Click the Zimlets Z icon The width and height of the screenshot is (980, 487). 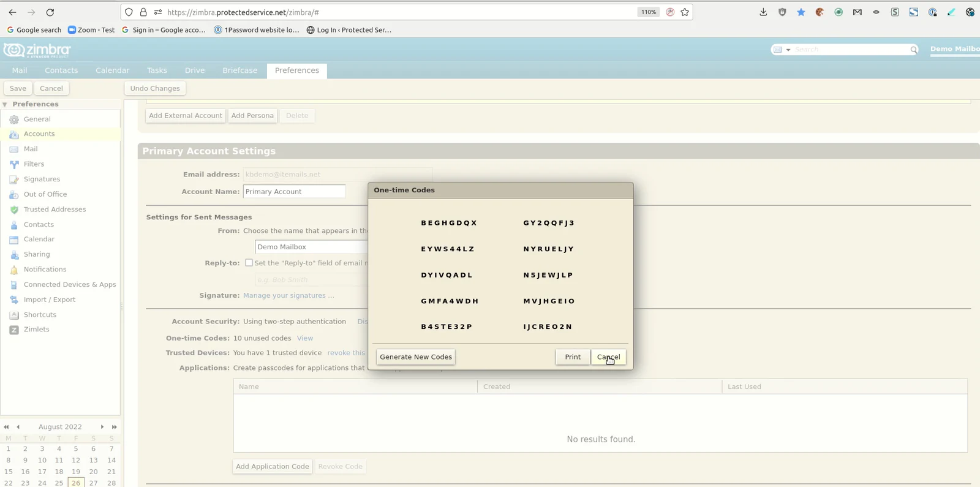pos(14,330)
